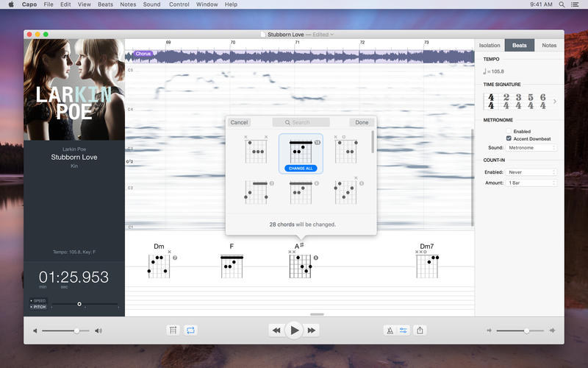Uncheck Accent Downbeat
The width and height of the screenshot is (588, 368).
click(x=509, y=138)
